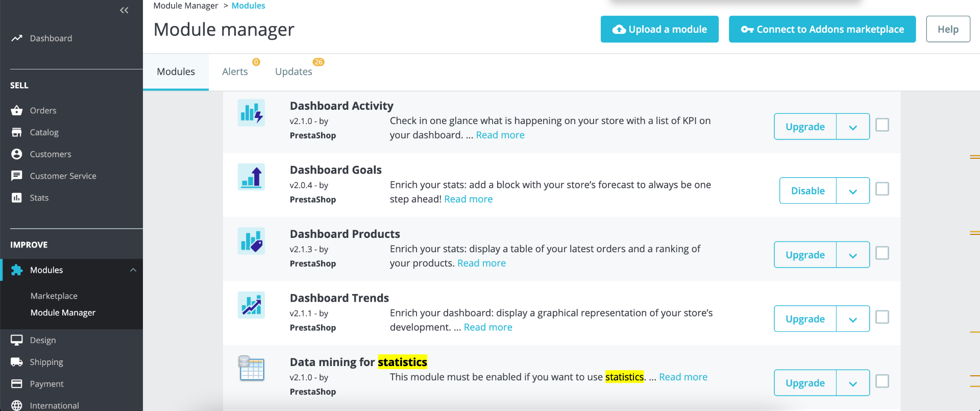
Task: Open Marketplace submenu item
Action: pyautogui.click(x=54, y=296)
